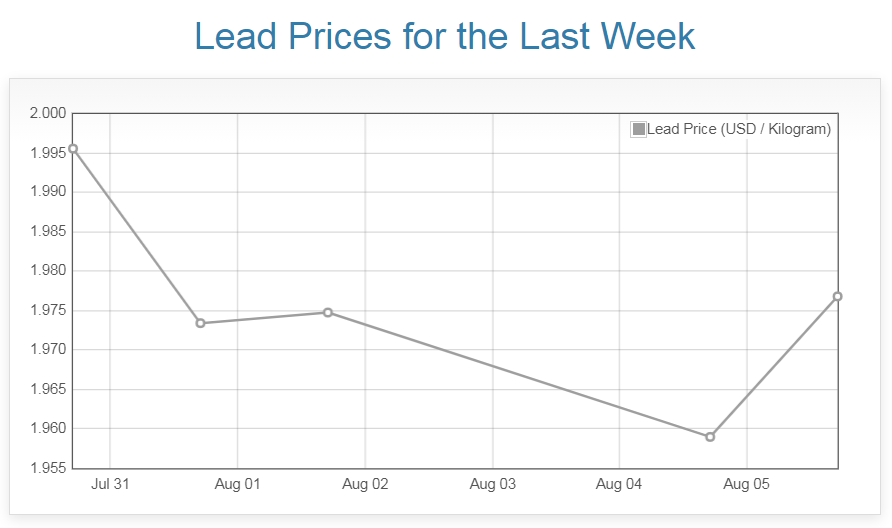This screenshot has width=892, height=528.
Task: Click the 2.000 y-axis label
Action: coord(48,113)
